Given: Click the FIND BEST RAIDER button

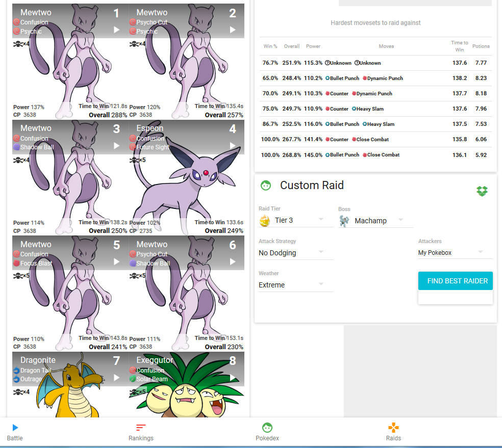Looking at the screenshot, I should [455, 281].
